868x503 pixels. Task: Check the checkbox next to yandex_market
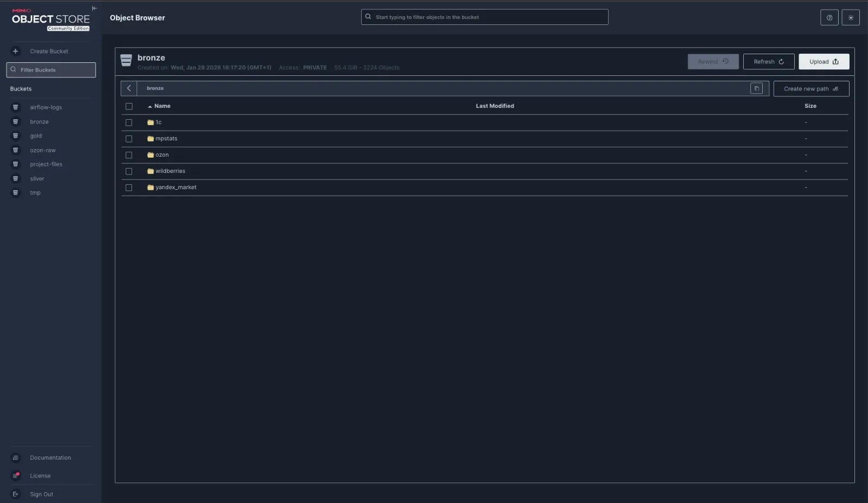point(129,188)
